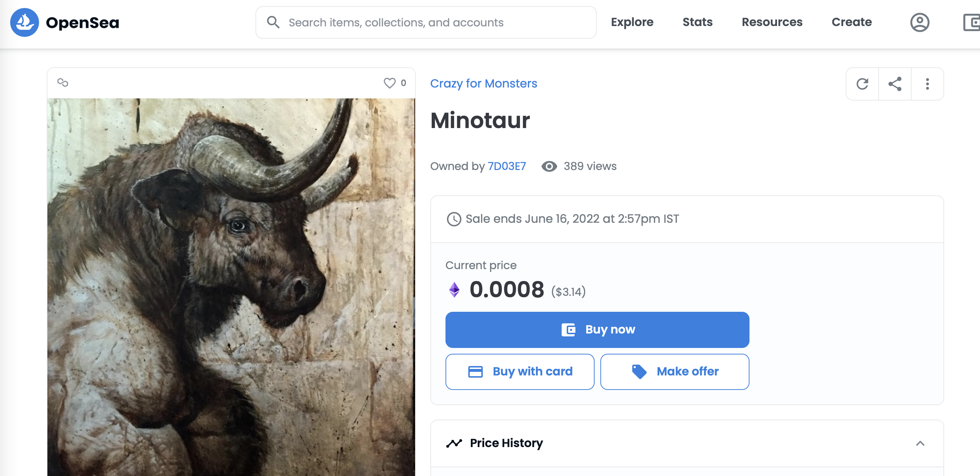The width and height of the screenshot is (980, 476).
Task: Open the Crazy for Monsters collection link
Action: coord(483,84)
